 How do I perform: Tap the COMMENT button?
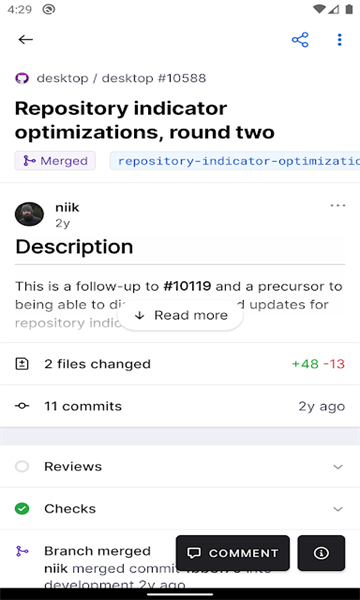point(233,553)
